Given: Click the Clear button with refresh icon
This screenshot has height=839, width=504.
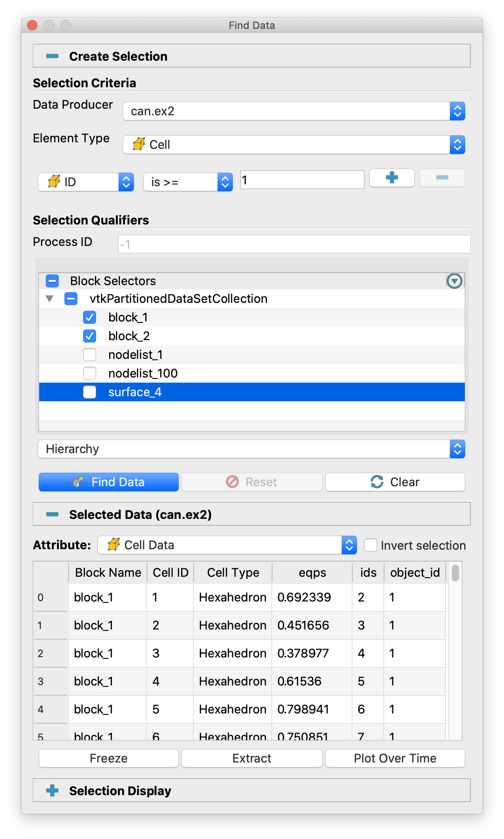Looking at the screenshot, I should point(395,482).
